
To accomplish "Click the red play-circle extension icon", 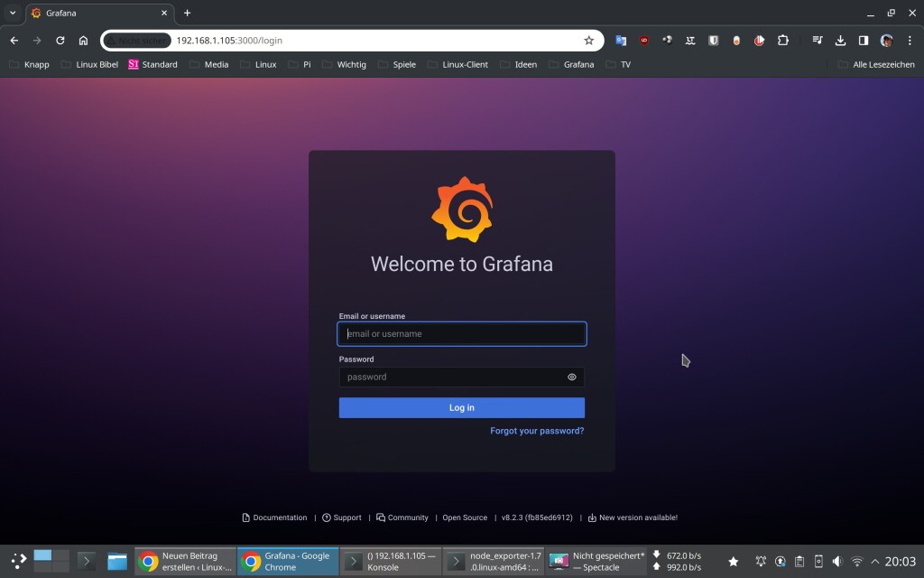I will point(759,40).
